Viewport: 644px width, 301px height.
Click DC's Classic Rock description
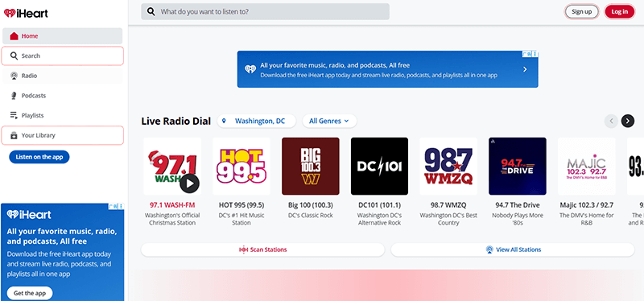tap(311, 215)
